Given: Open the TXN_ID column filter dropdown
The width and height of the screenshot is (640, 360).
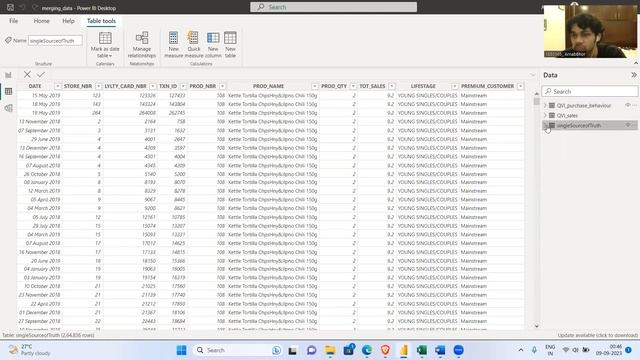Looking at the screenshot, I should [183, 86].
